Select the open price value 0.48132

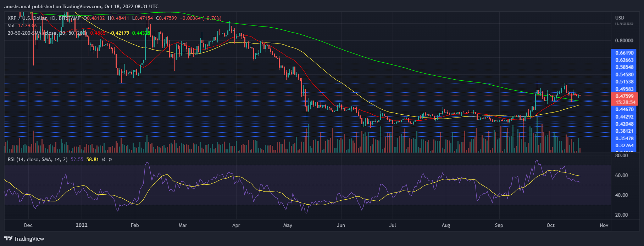pyautogui.click(x=96, y=18)
